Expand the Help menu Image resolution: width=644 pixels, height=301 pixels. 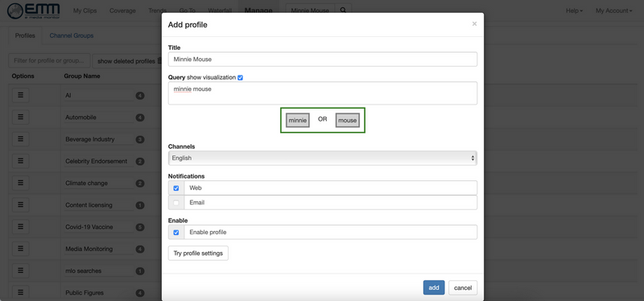(574, 10)
